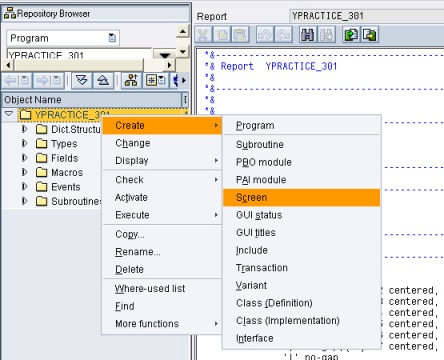The width and height of the screenshot is (444, 360).
Task: Click the Report name field YPRACTICE_301
Action: [x=367, y=16]
